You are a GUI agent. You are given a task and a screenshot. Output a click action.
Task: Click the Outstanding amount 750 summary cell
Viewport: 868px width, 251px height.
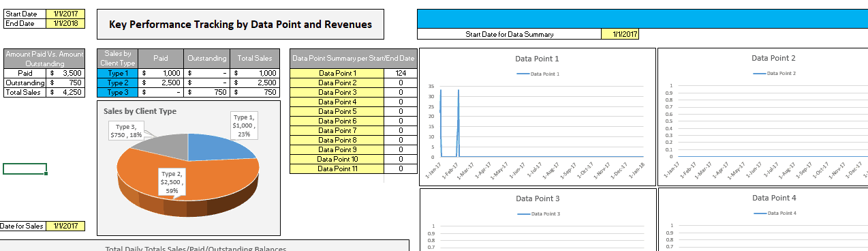(65, 83)
